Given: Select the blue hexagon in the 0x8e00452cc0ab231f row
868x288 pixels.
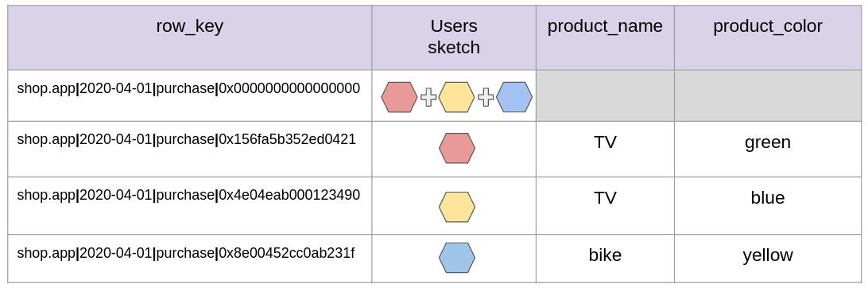Looking at the screenshot, I should pyautogui.click(x=457, y=258).
